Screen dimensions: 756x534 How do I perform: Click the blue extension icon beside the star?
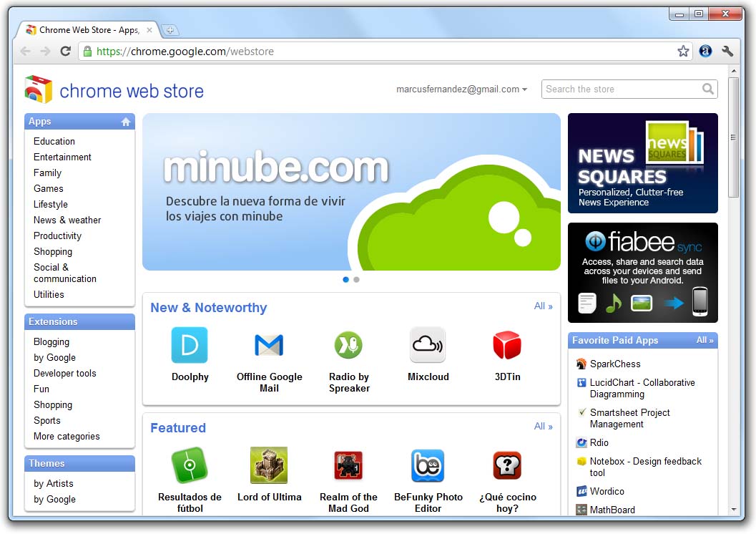705,51
